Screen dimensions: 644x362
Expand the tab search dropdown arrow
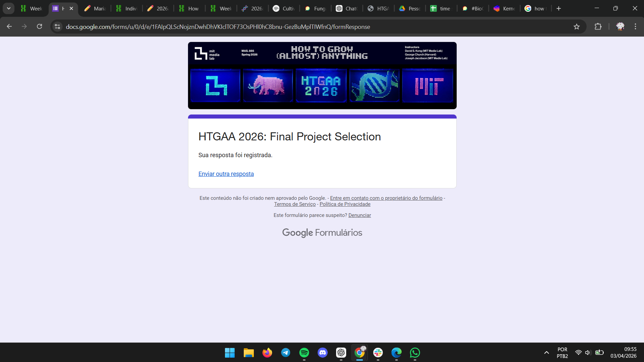(9, 8)
